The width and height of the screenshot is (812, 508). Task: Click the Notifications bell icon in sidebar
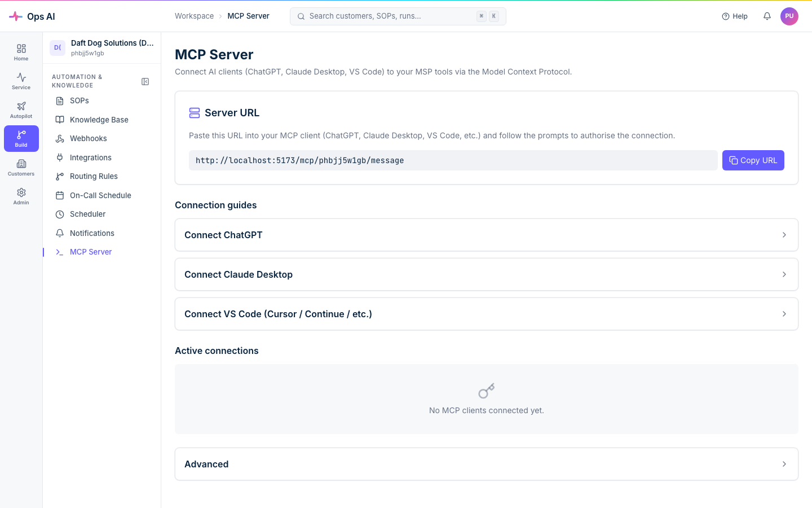coord(60,233)
